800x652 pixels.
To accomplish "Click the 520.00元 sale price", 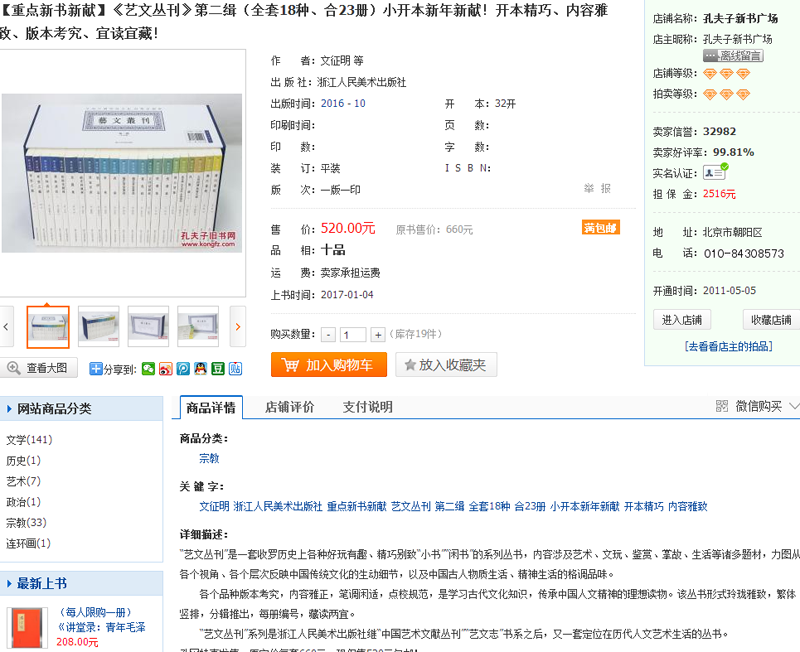I will click(348, 229).
